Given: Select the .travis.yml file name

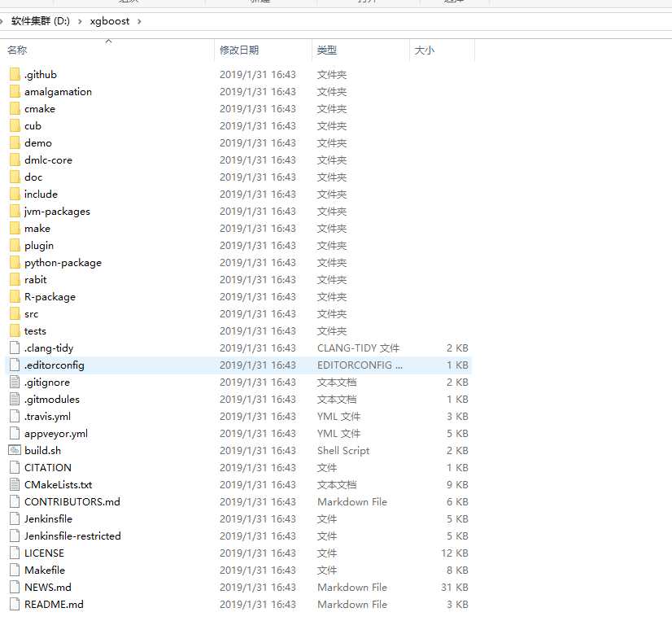Looking at the screenshot, I should 47,416.
